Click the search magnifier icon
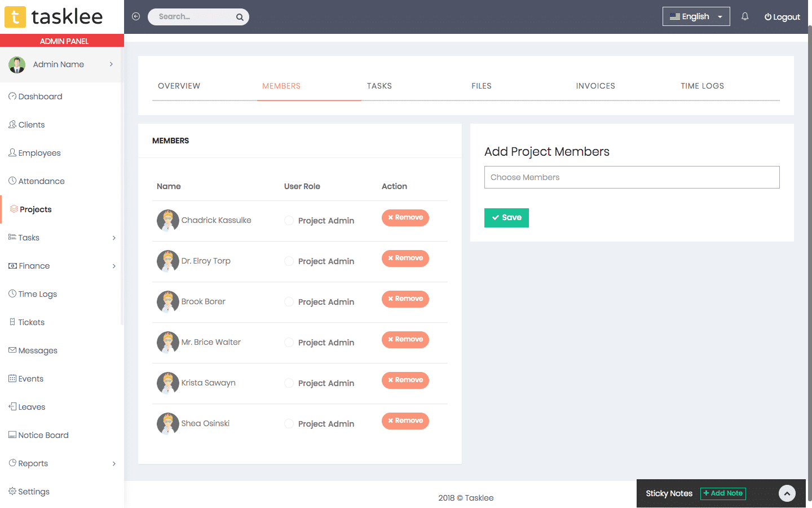This screenshot has width=812, height=508. point(240,16)
